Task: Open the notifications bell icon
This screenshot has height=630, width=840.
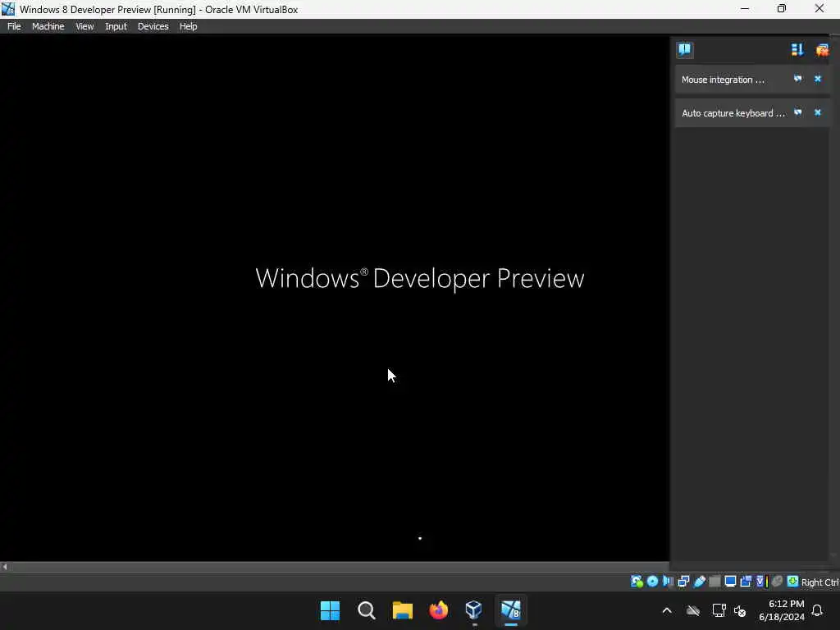Action: (817, 610)
